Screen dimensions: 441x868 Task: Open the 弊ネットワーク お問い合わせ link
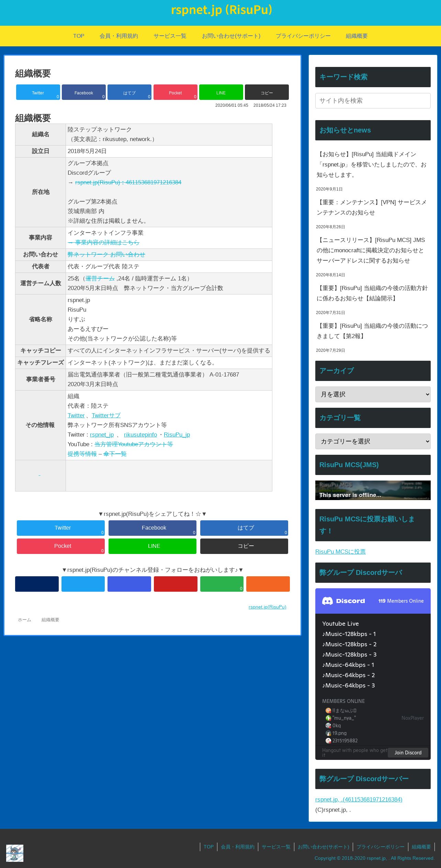click(106, 254)
